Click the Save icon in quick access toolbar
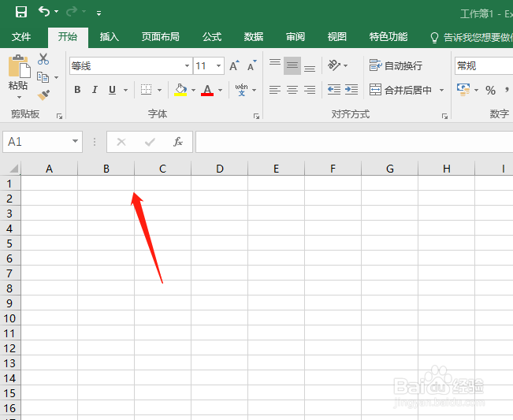The image size is (513, 420). coord(21,12)
